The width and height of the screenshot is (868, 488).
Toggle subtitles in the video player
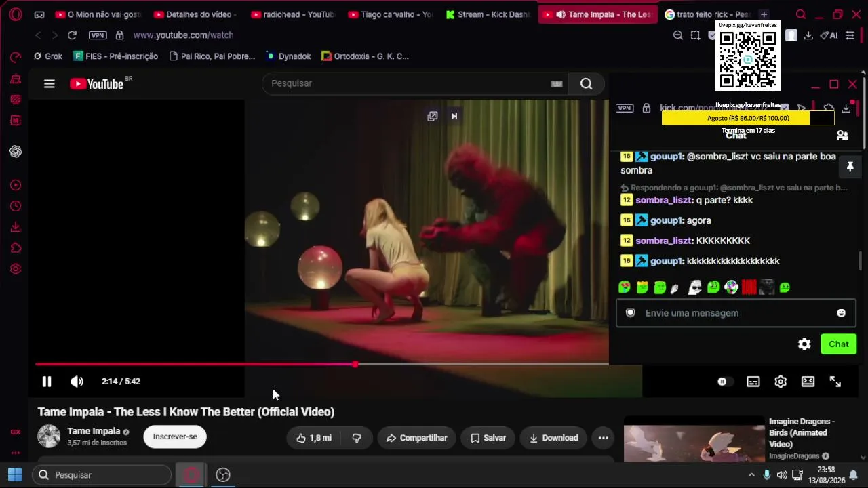(753, 382)
